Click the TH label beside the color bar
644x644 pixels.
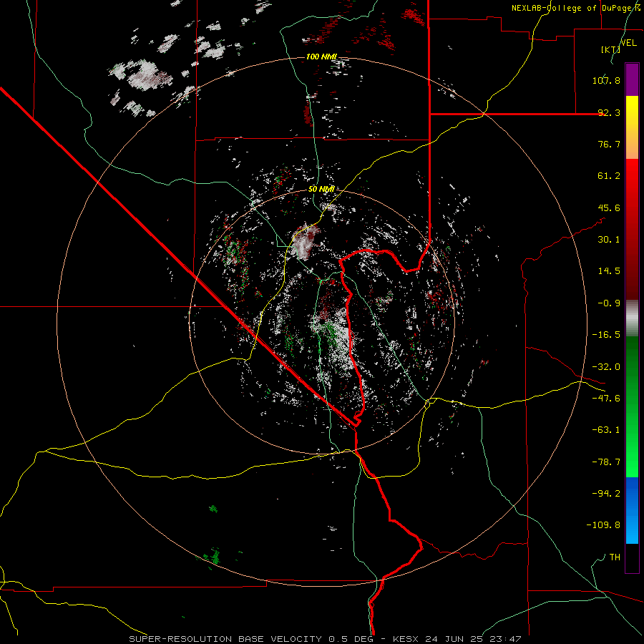615,557
